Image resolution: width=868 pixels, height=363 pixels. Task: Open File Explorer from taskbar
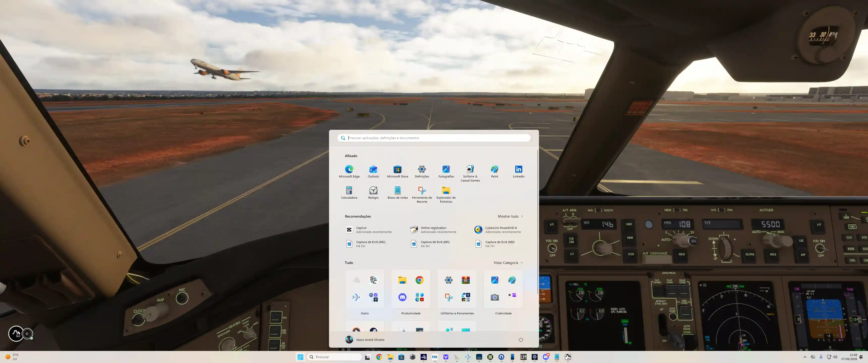(x=390, y=357)
